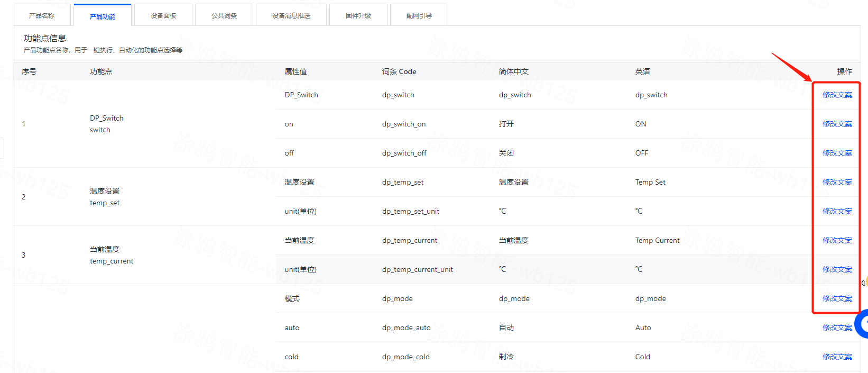Click the English value ON

point(641,124)
